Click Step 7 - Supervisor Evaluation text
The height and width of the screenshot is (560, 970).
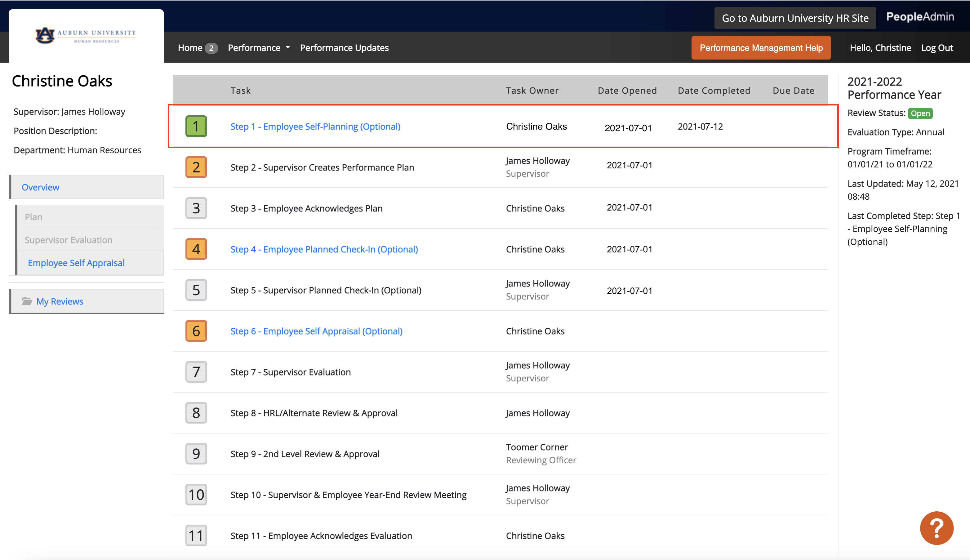coord(290,372)
